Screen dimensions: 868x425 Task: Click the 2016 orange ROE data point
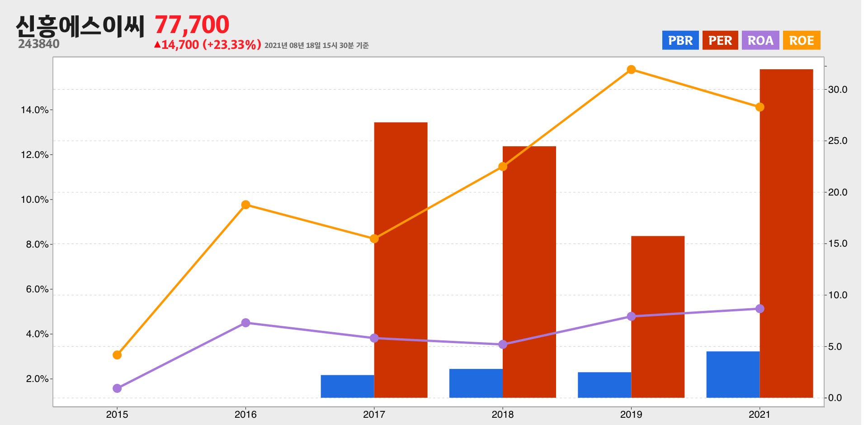[x=245, y=205]
